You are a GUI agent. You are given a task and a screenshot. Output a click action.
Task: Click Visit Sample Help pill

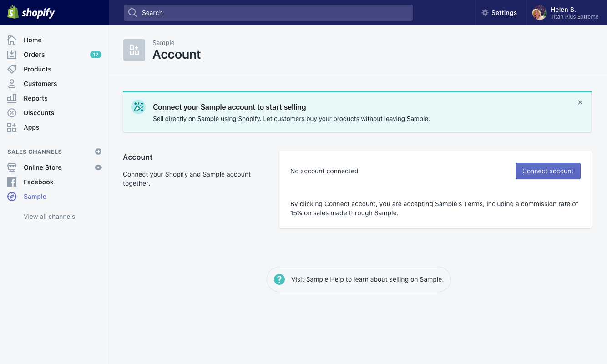359,279
